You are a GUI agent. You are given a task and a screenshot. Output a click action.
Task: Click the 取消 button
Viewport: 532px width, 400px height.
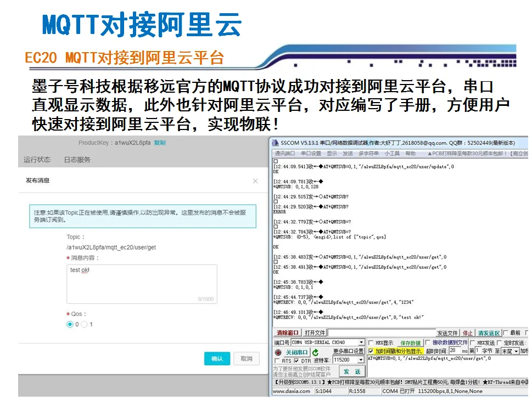247,359
